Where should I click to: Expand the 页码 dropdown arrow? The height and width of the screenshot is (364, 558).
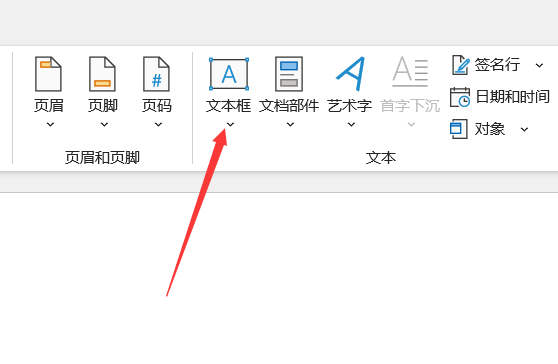tap(158, 125)
